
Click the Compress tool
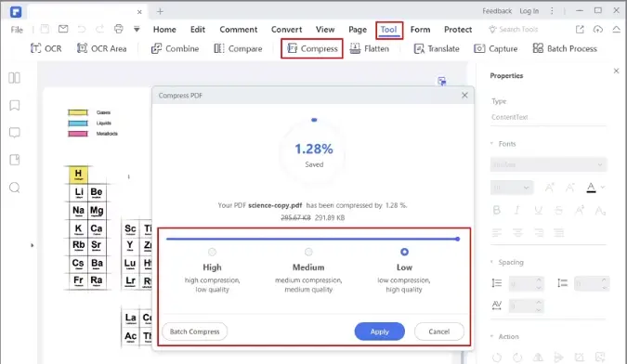point(312,48)
